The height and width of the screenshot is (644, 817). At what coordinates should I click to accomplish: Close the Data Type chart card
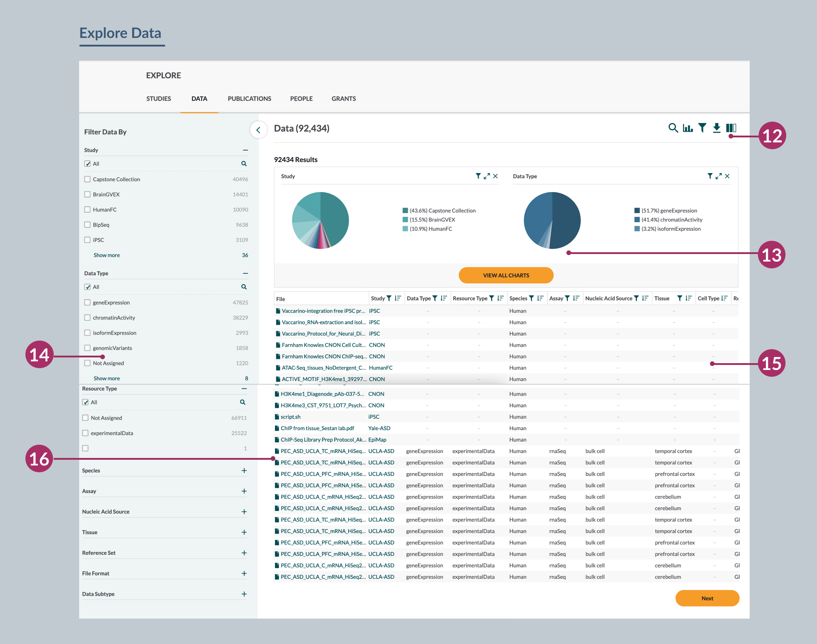pos(727,176)
